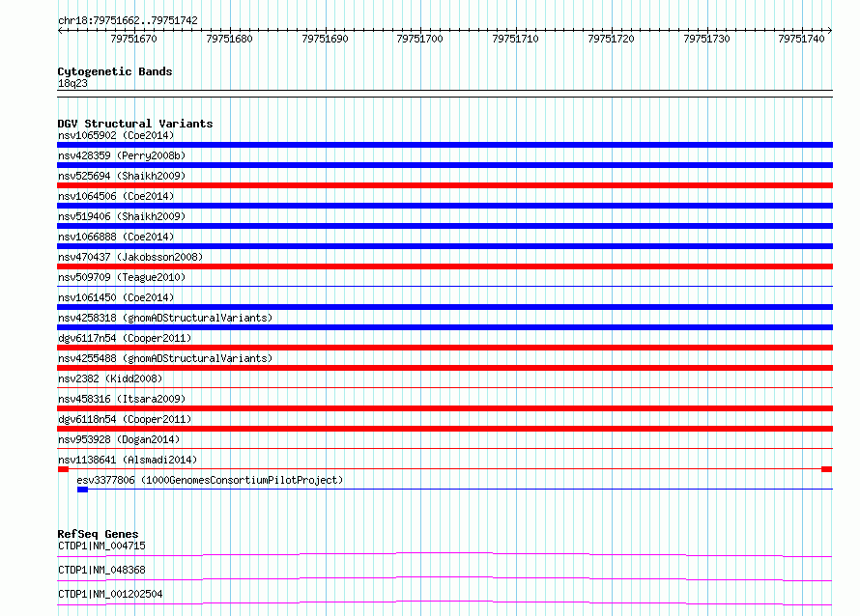
Task: Click ruler position 79751670
Action: 133,39
